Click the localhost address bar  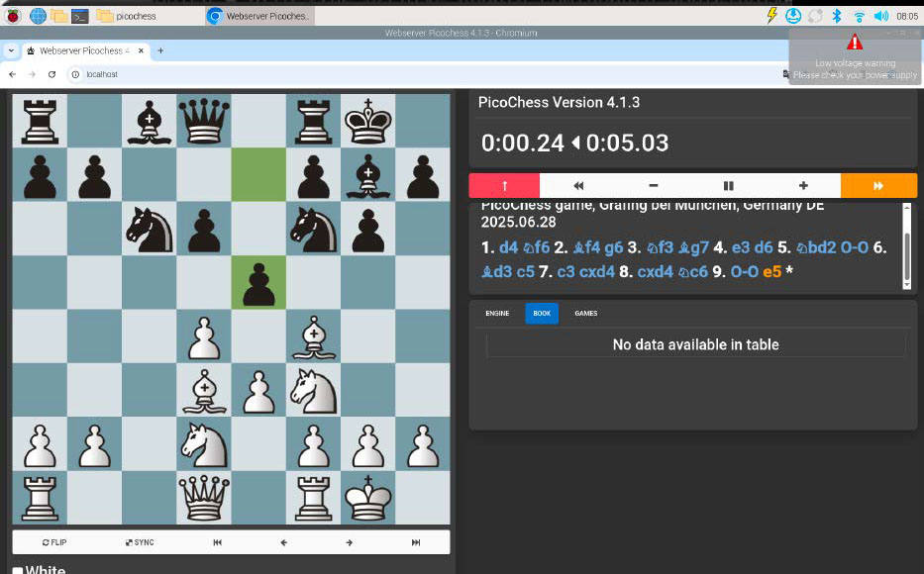pyautogui.click(x=100, y=73)
